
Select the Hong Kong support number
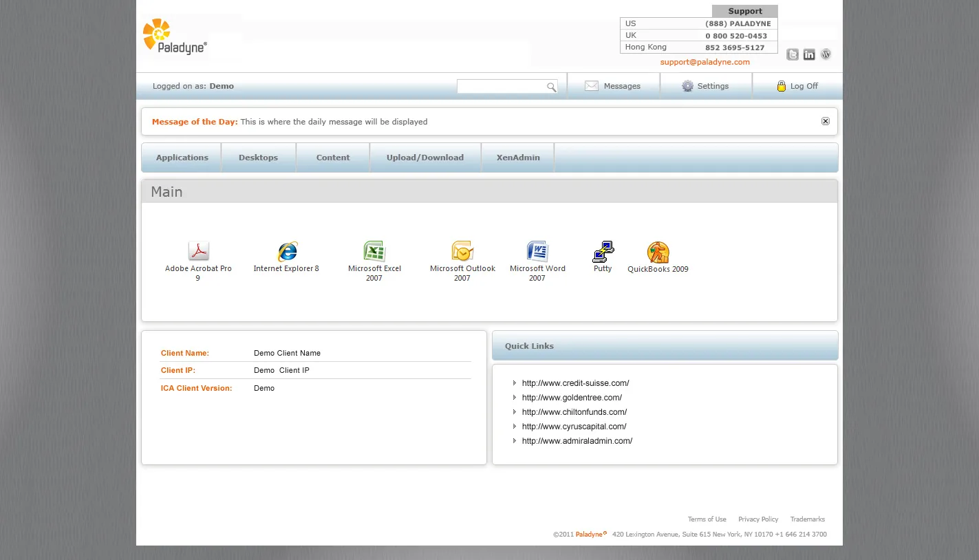735,48
